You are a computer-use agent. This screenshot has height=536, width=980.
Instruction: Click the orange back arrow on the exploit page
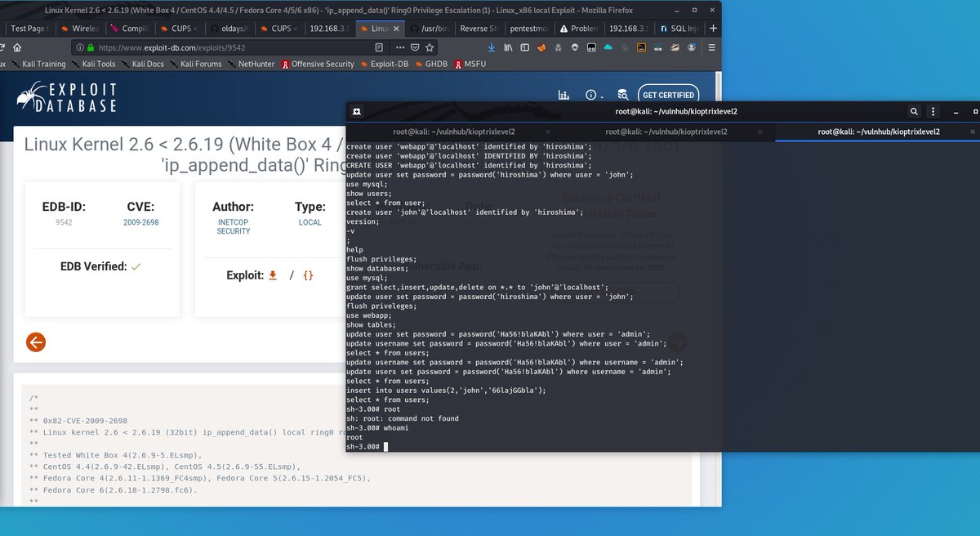[x=36, y=342]
